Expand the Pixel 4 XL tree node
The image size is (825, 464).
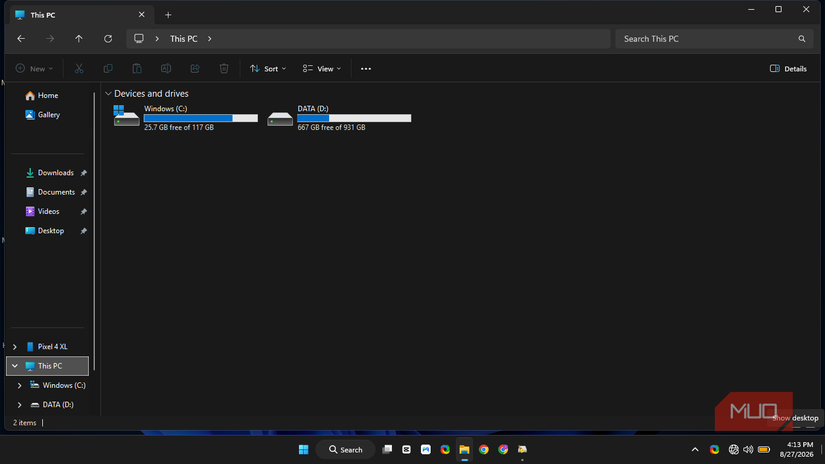(x=15, y=347)
